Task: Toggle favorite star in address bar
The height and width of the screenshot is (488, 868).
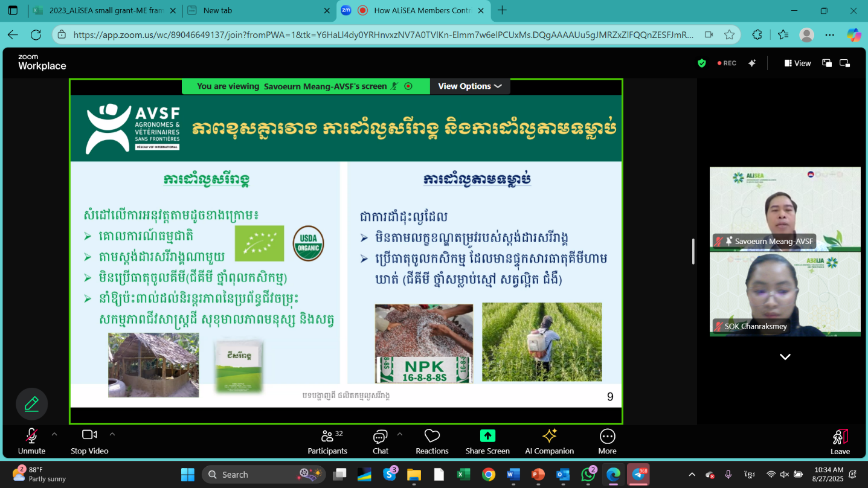Action: click(729, 35)
